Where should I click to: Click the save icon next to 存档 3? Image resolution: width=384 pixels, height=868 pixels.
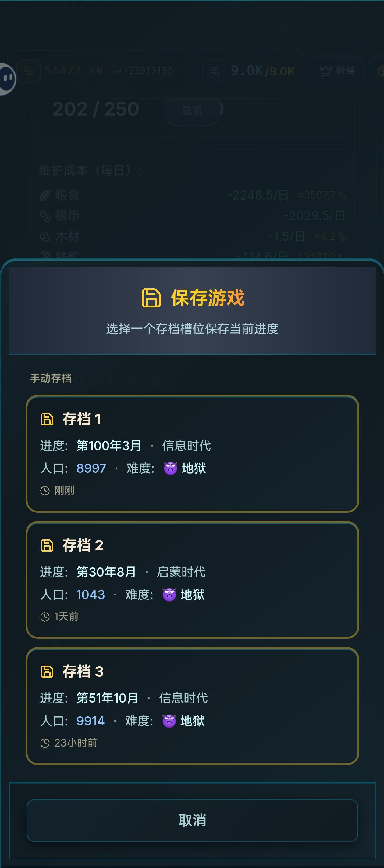[x=47, y=671]
